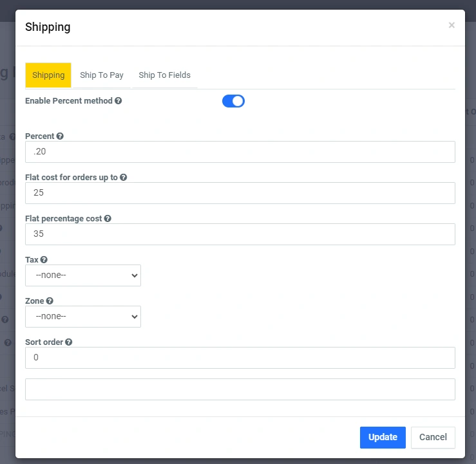Screen dimensions: 476x464
Task: Open the Zone dropdown
Action: point(83,317)
